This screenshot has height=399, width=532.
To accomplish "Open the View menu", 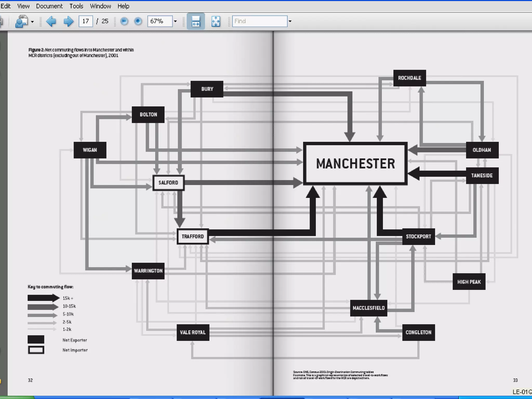I will (x=23, y=6).
